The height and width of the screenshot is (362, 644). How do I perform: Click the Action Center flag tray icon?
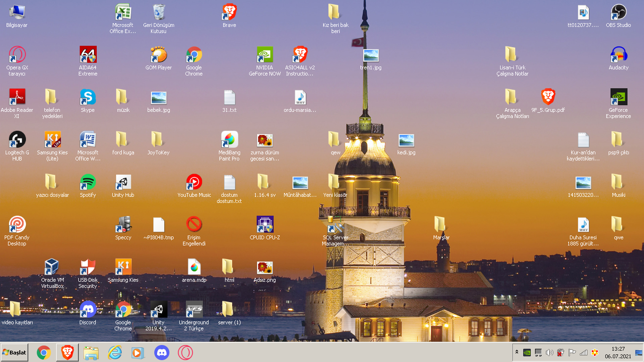(572, 353)
